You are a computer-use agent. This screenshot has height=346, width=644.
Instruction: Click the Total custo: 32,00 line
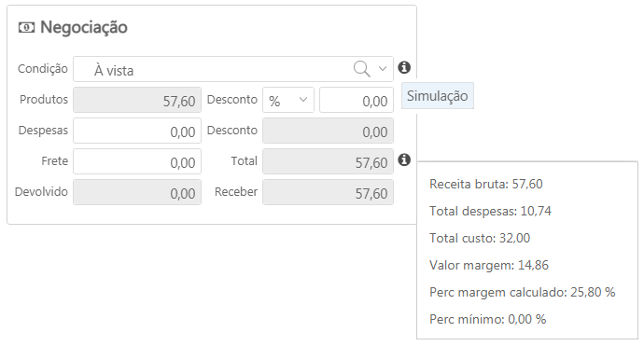[x=480, y=238]
